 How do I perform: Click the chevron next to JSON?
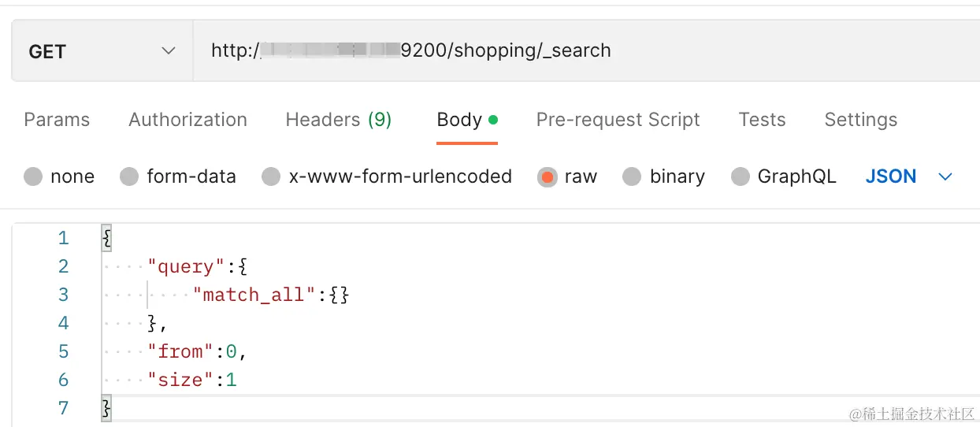click(945, 177)
